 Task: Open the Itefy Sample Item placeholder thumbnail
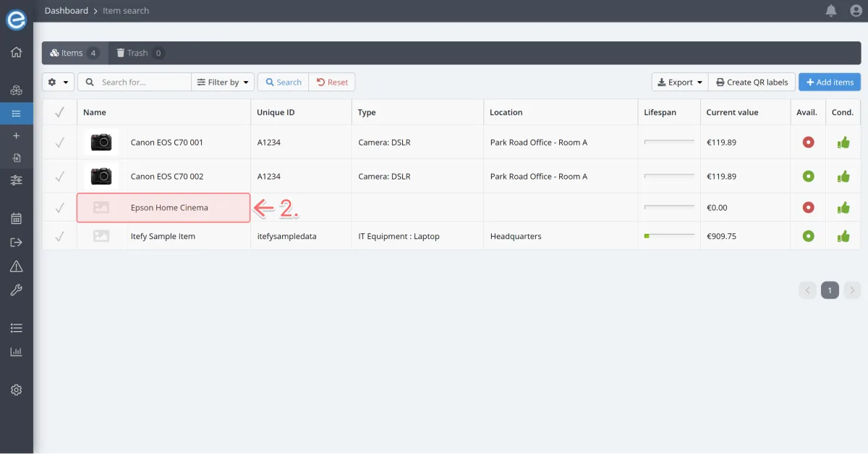(x=101, y=236)
